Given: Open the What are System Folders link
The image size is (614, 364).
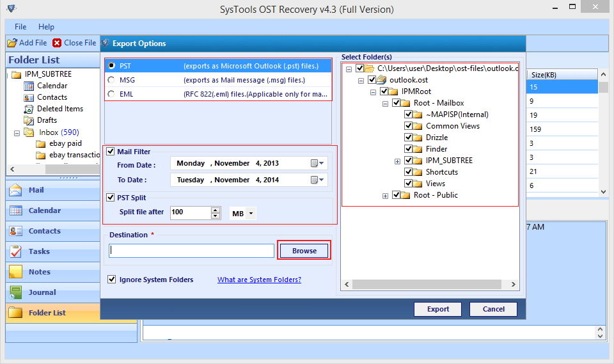Looking at the screenshot, I should point(259,280).
